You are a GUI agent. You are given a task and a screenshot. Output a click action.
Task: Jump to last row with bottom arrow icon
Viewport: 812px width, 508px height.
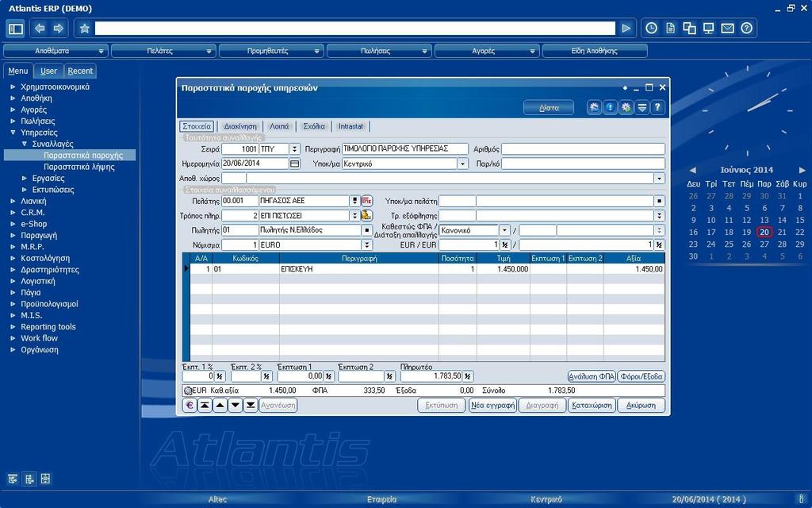(251, 406)
